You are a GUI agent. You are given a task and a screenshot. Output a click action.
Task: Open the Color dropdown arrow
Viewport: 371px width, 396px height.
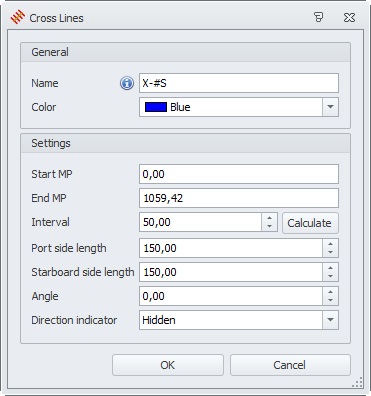click(x=330, y=107)
